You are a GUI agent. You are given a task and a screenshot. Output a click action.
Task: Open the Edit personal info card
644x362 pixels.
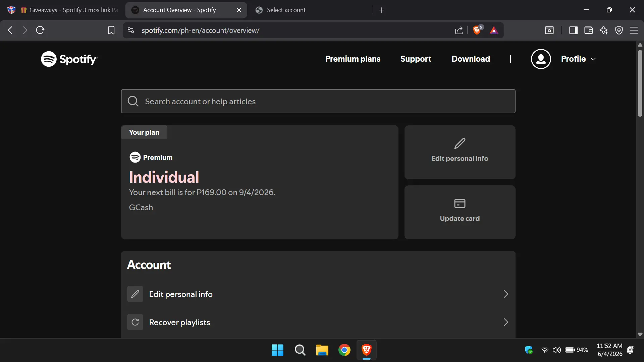tap(460, 152)
